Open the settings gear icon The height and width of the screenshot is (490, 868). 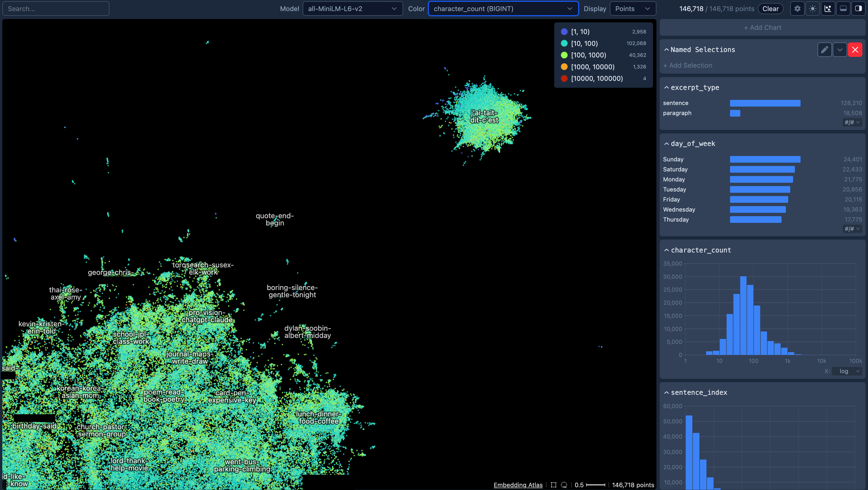point(797,9)
